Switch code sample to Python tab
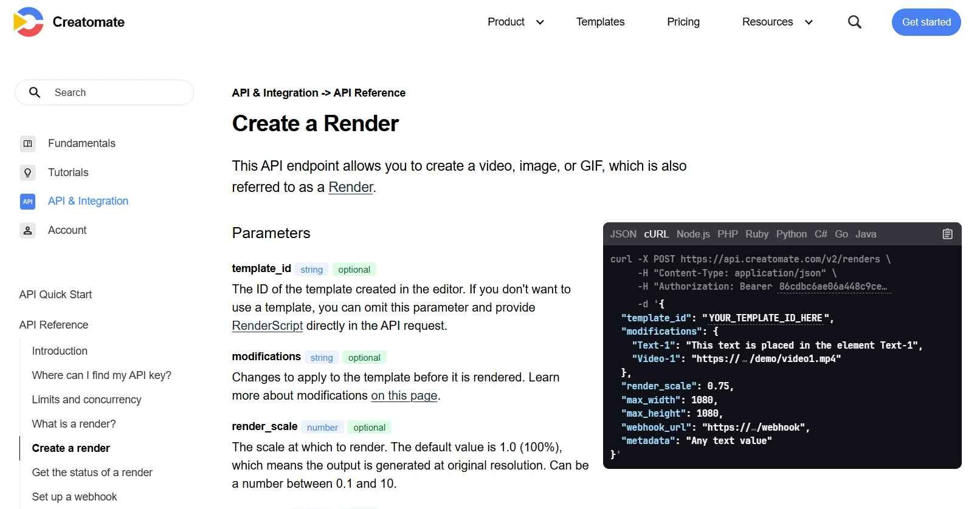 791,234
